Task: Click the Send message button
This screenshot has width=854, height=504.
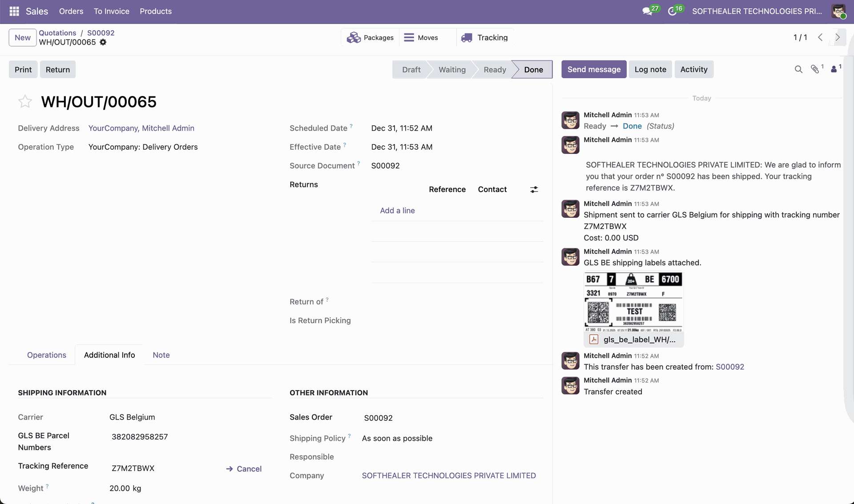Action: tap(594, 69)
